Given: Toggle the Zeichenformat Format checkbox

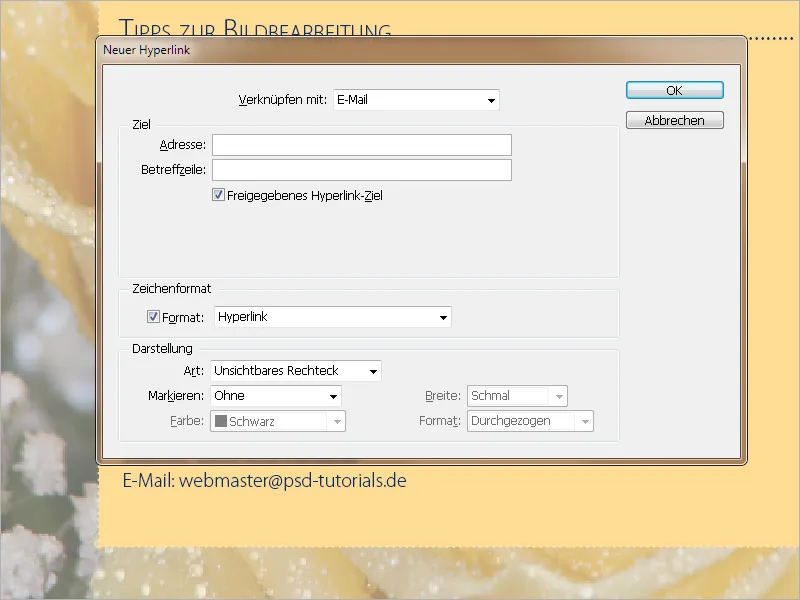Looking at the screenshot, I should [x=153, y=317].
